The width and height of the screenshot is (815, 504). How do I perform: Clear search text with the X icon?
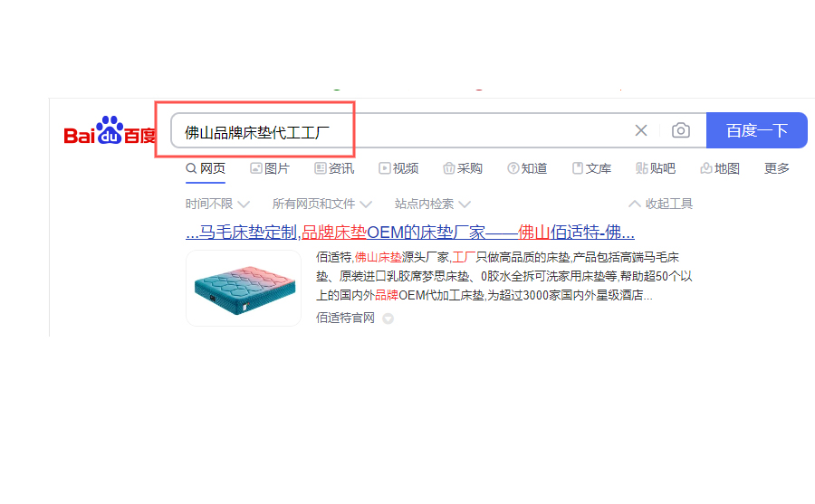pyautogui.click(x=641, y=130)
